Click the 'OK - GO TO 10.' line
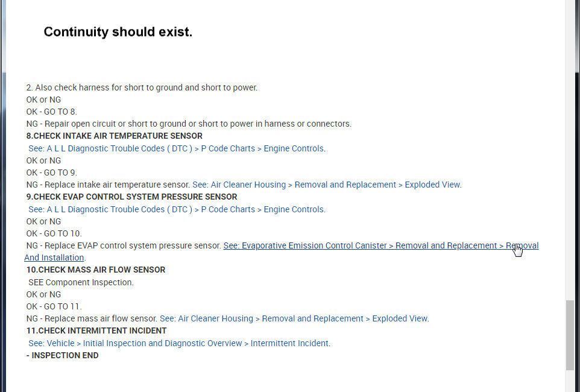The width and height of the screenshot is (580, 392). click(x=54, y=233)
